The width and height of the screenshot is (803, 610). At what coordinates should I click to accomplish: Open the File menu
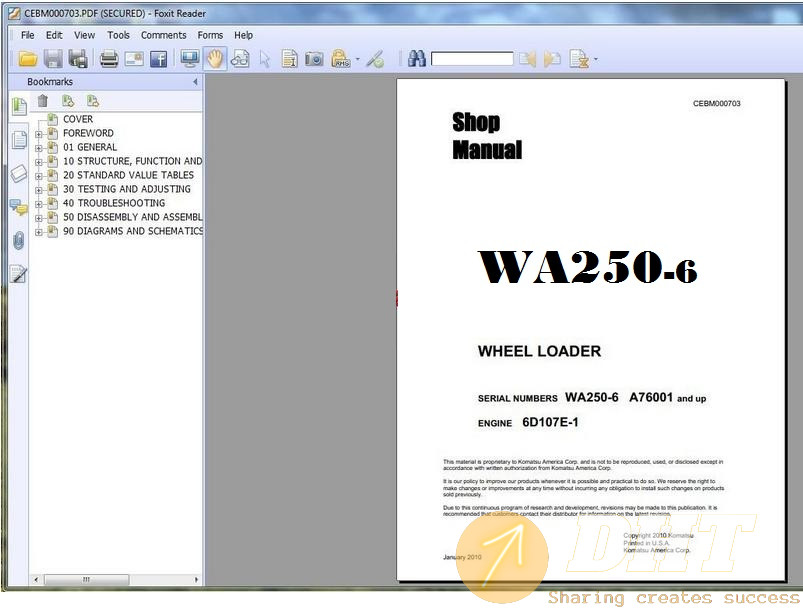pyautogui.click(x=28, y=35)
